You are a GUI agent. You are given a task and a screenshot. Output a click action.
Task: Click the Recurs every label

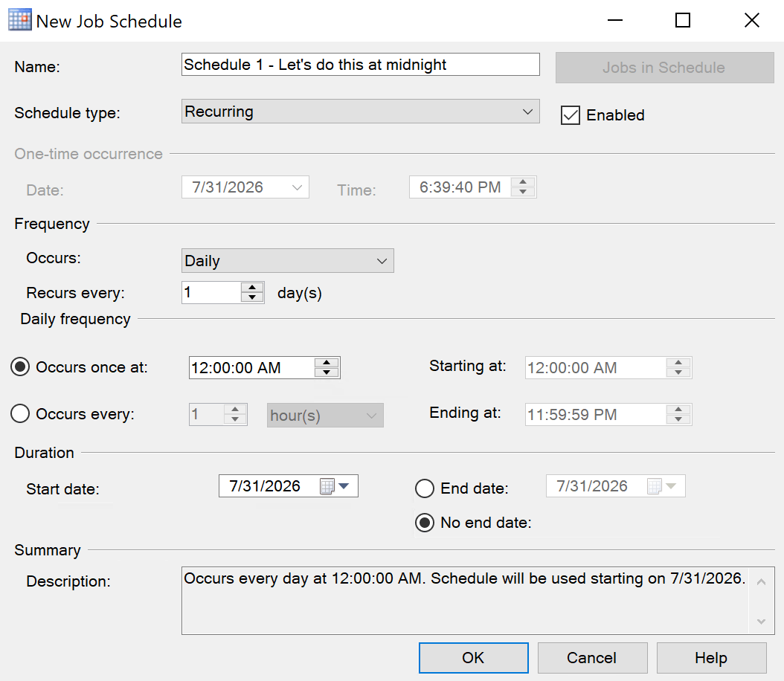pyautogui.click(x=76, y=293)
